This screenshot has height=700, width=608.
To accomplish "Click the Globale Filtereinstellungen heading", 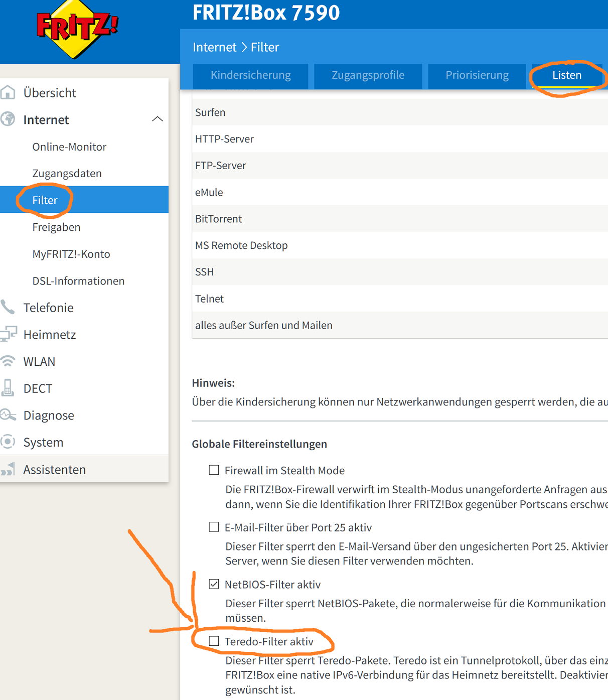I will coord(259,444).
